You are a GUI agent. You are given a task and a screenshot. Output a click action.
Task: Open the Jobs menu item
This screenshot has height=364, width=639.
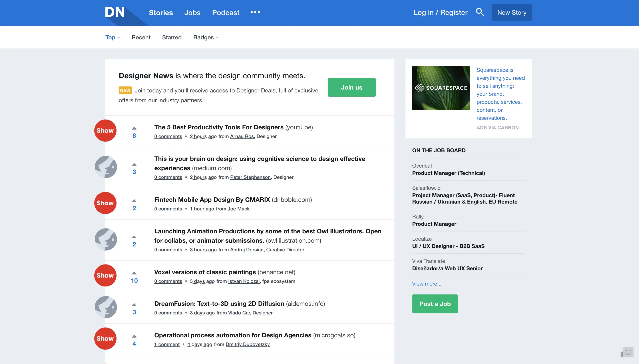[192, 12]
